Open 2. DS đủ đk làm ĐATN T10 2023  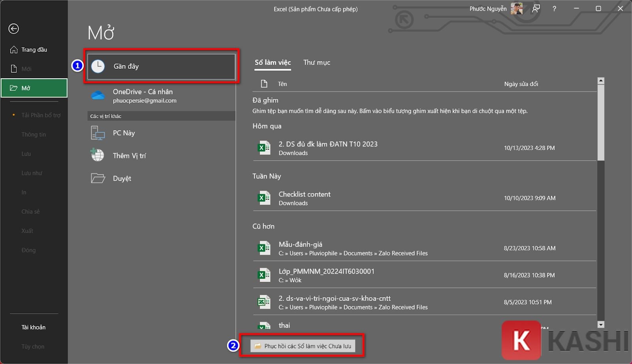pyautogui.click(x=425, y=148)
